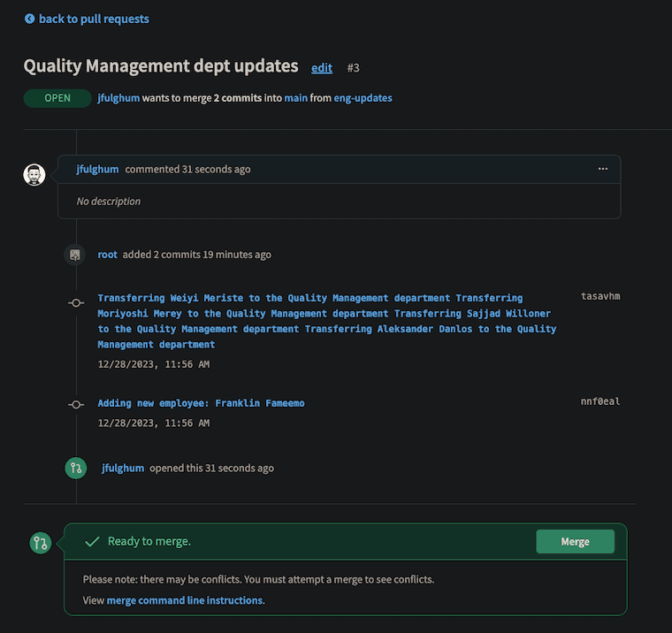Open jfulghum profile from header line
The width and height of the screenshot is (672, 633).
[118, 98]
